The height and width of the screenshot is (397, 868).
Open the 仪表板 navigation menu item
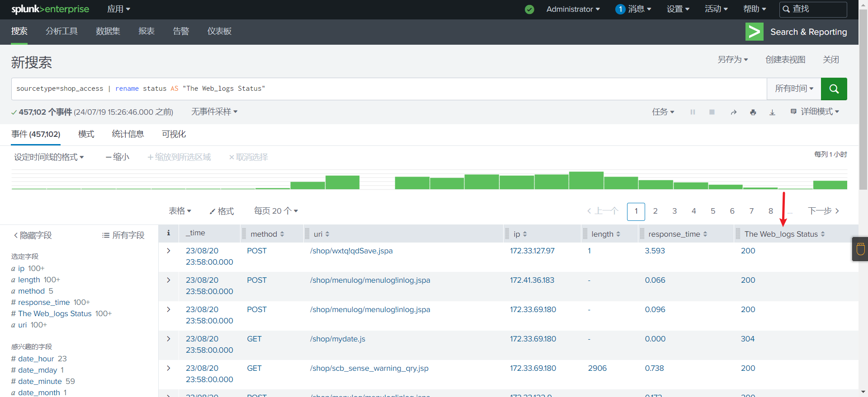point(219,31)
